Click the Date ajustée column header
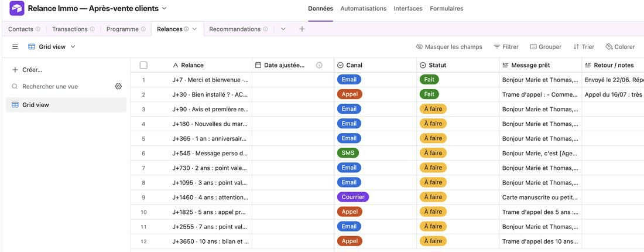Image resolution: width=644 pixels, height=252 pixels. tap(293, 65)
